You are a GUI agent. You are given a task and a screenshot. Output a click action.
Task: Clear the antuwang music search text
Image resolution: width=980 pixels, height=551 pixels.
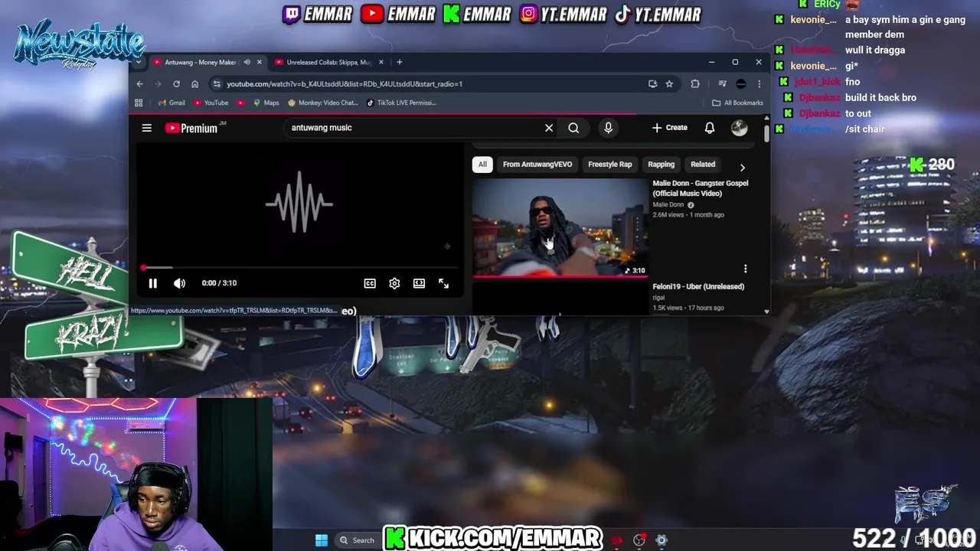click(549, 128)
